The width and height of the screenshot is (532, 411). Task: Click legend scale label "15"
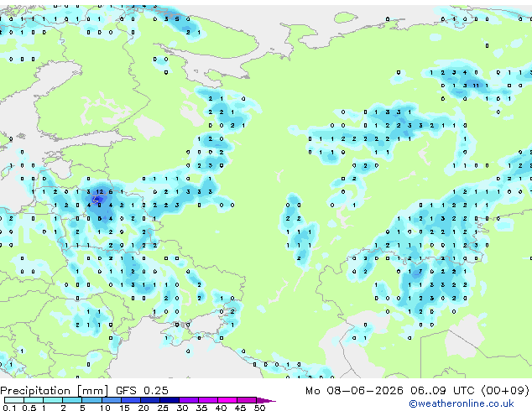pyautogui.click(x=124, y=408)
